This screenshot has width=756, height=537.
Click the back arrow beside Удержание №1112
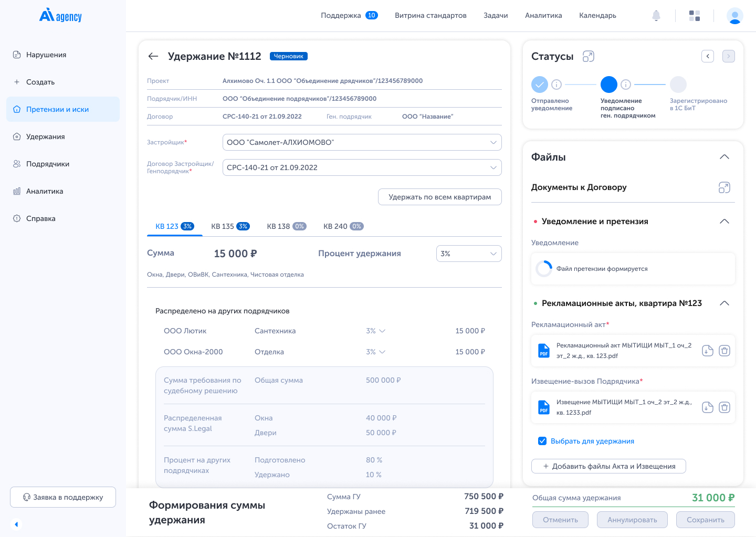point(153,56)
